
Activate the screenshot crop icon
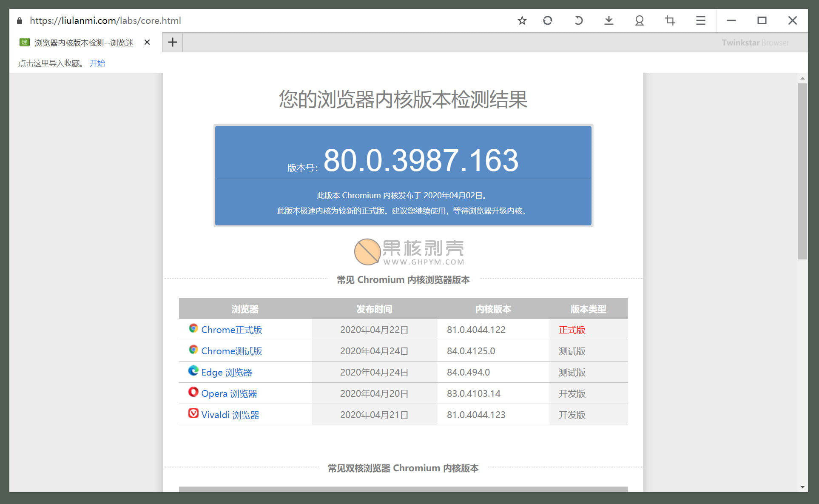pos(670,20)
